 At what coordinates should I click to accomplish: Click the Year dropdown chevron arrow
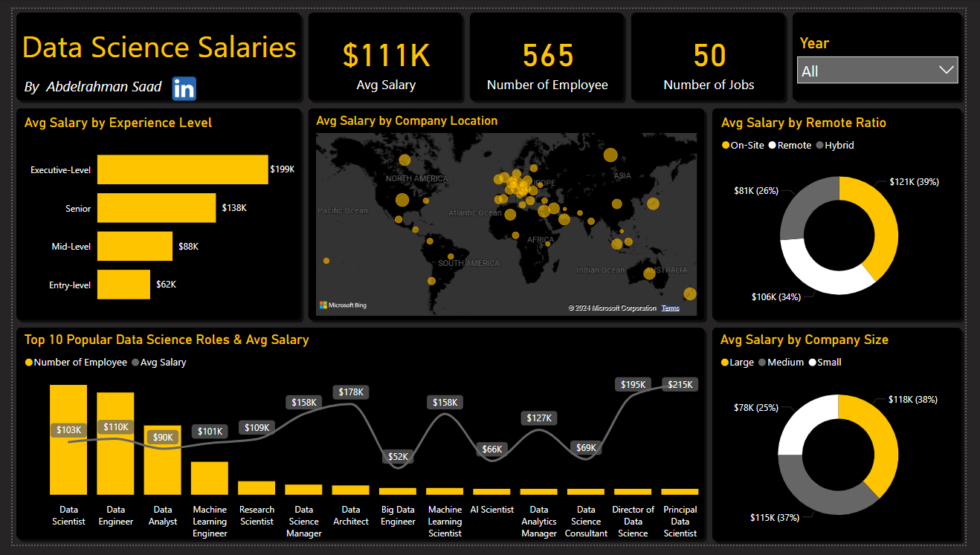point(946,71)
